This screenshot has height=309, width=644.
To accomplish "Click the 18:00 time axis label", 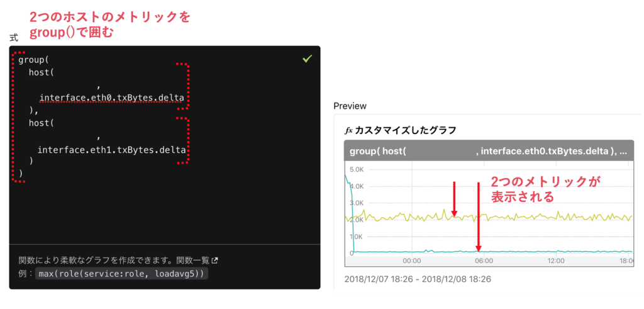I will (626, 261).
